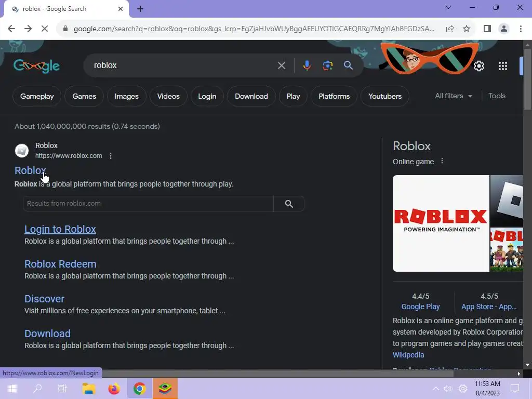
Task: Switch to Videos results
Action: [168, 96]
